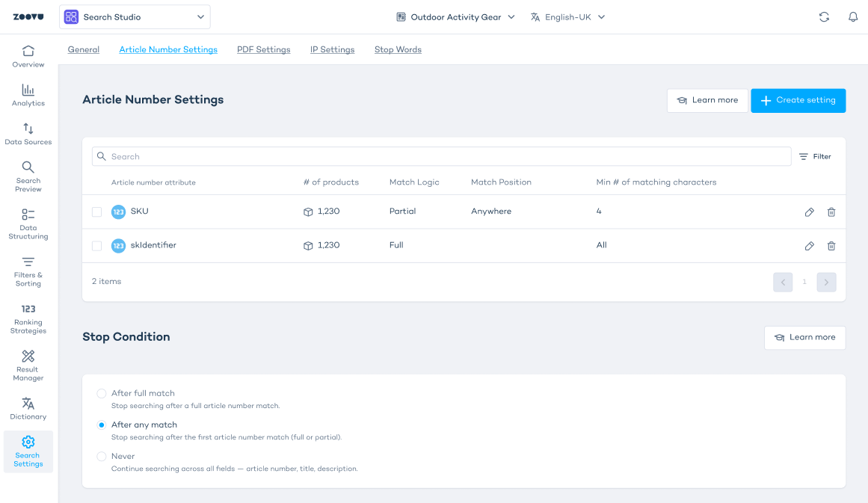Click the skIdentifier row 123 type badge
Image resolution: width=868 pixels, height=503 pixels.
118,246
